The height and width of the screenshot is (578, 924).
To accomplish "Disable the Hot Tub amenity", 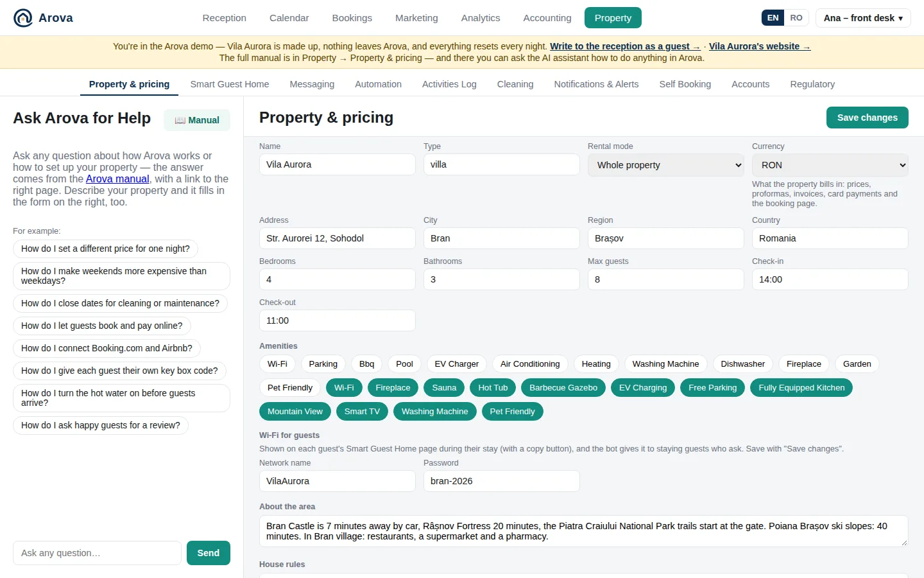I will (x=493, y=388).
